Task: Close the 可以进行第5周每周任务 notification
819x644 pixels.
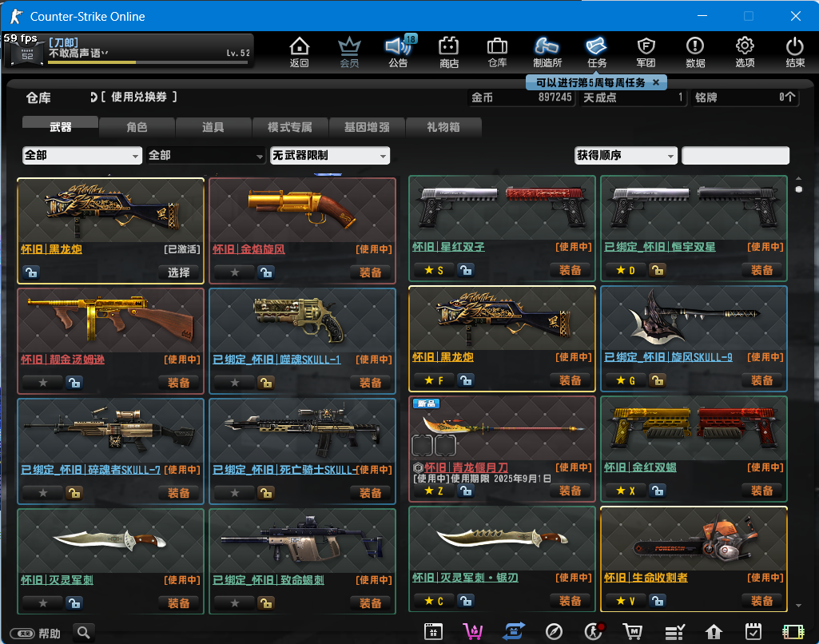Action: pyautogui.click(x=656, y=82)
